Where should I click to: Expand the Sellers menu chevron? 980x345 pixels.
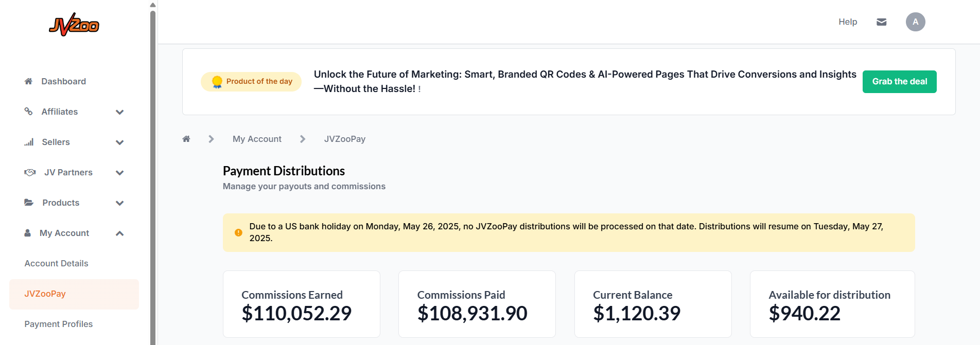pos(120,142)
